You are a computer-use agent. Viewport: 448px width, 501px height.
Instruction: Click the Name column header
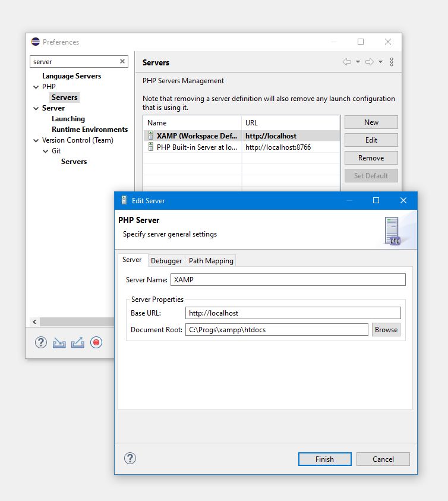pos(193,122)
